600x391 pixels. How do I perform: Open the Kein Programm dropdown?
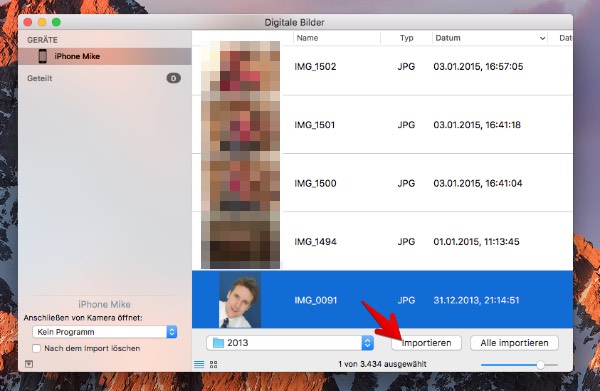104,332
